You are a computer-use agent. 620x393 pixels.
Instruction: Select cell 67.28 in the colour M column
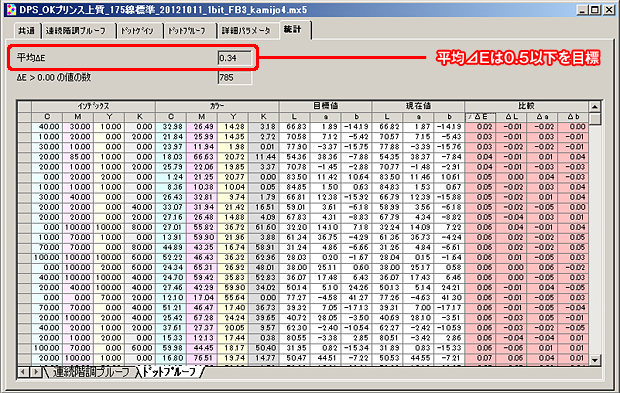tap(202, 318)
